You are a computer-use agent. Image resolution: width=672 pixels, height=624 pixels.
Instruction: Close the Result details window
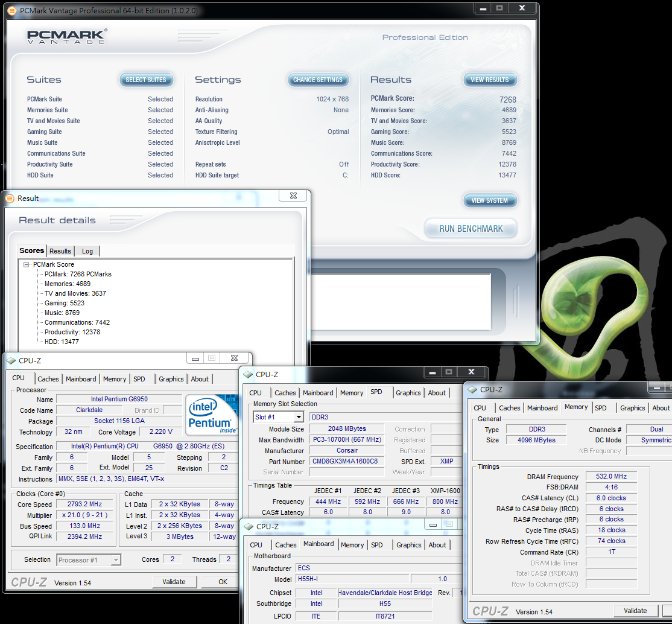tap(293, 196)
